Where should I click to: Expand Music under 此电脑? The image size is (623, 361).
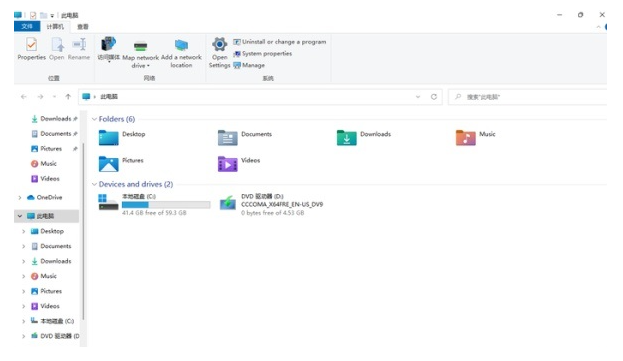[23, 276]
